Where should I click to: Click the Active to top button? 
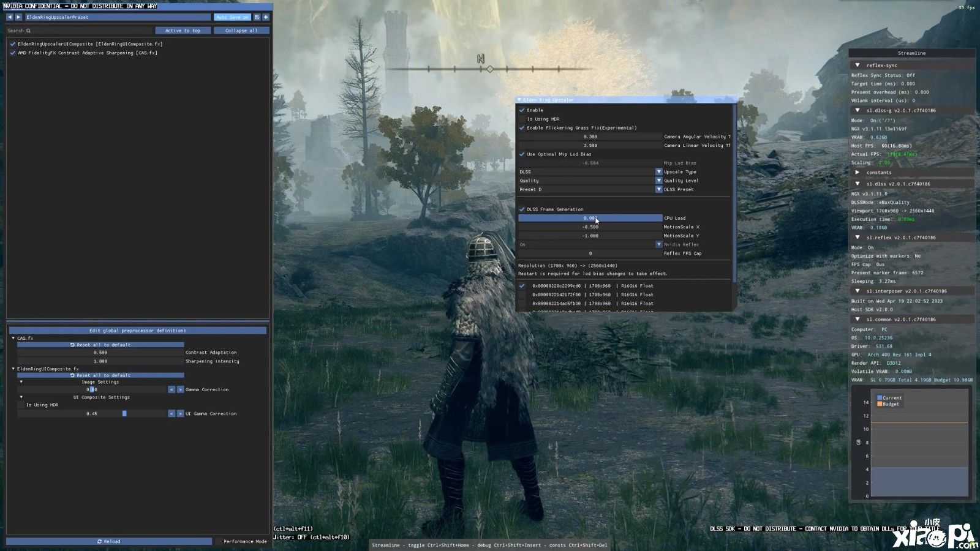click(183, 31)
